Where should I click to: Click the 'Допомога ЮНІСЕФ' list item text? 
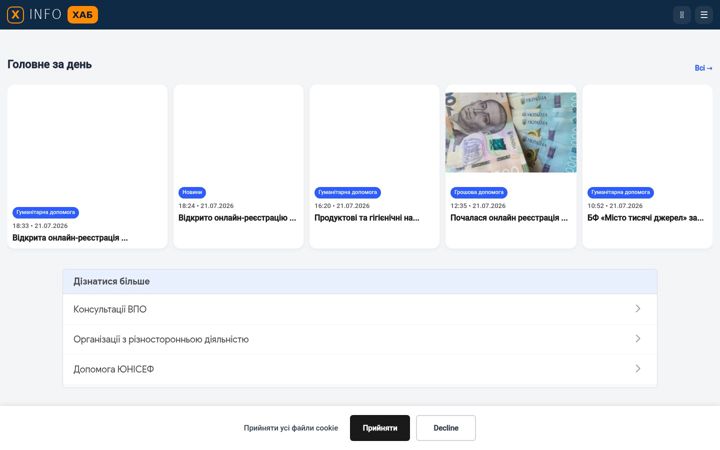tap(113, 369)
